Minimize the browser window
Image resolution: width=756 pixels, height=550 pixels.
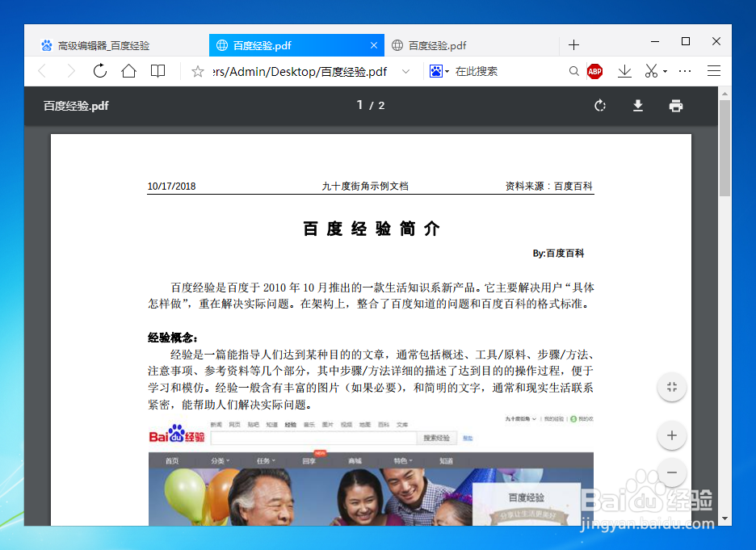(655, 42)
